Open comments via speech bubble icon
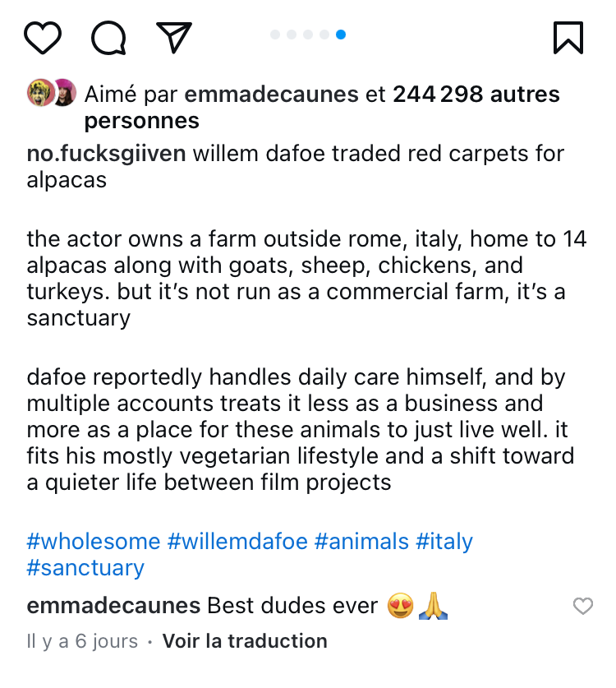The height and width of the screenshot is (688, 616). pyautogui.click(x=108, y=38)
